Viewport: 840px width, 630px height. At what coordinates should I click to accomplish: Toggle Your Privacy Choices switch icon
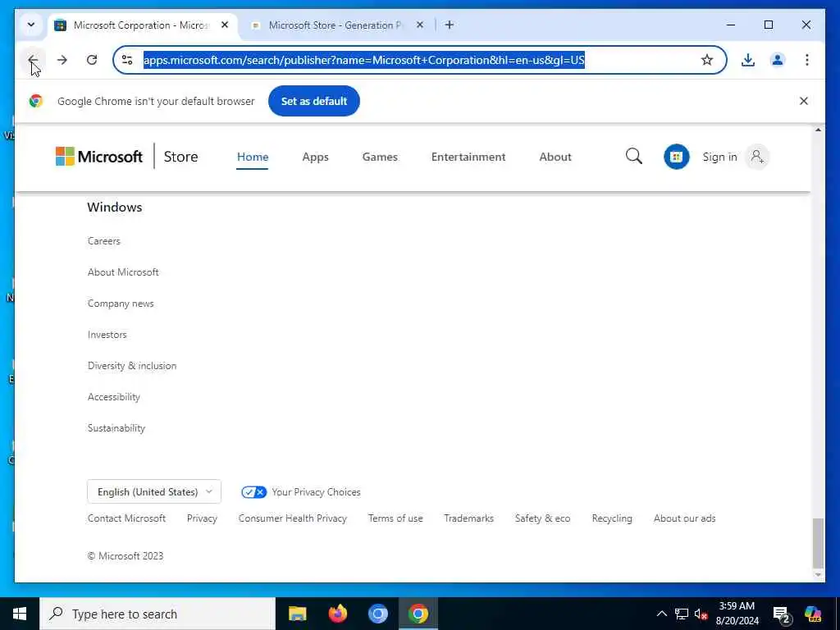[x=254, y=492]
